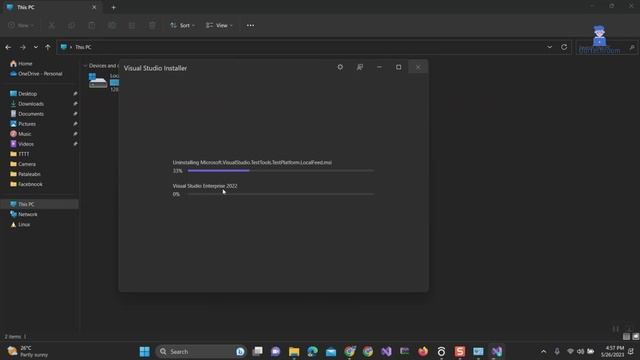Unpin Downloads using its pin icon
Image resolution: width=640 pixels, height=360 pixels.
click(x=75, y=104)
